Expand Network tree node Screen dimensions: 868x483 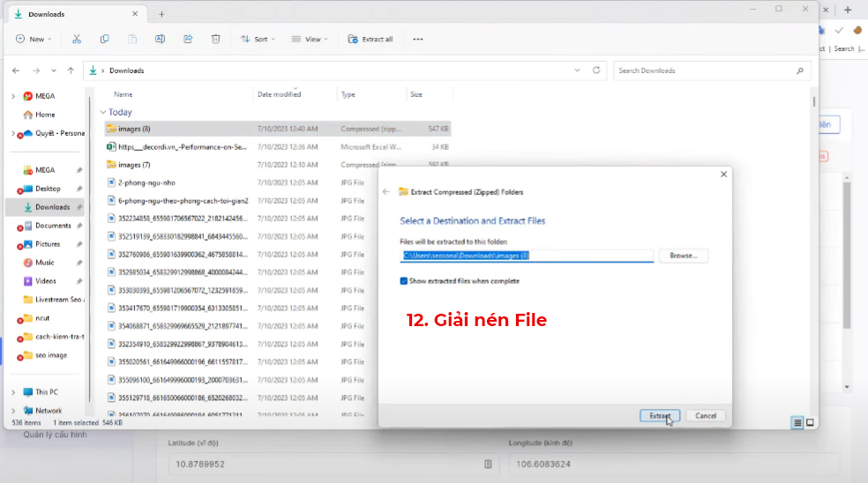point(13,411)
